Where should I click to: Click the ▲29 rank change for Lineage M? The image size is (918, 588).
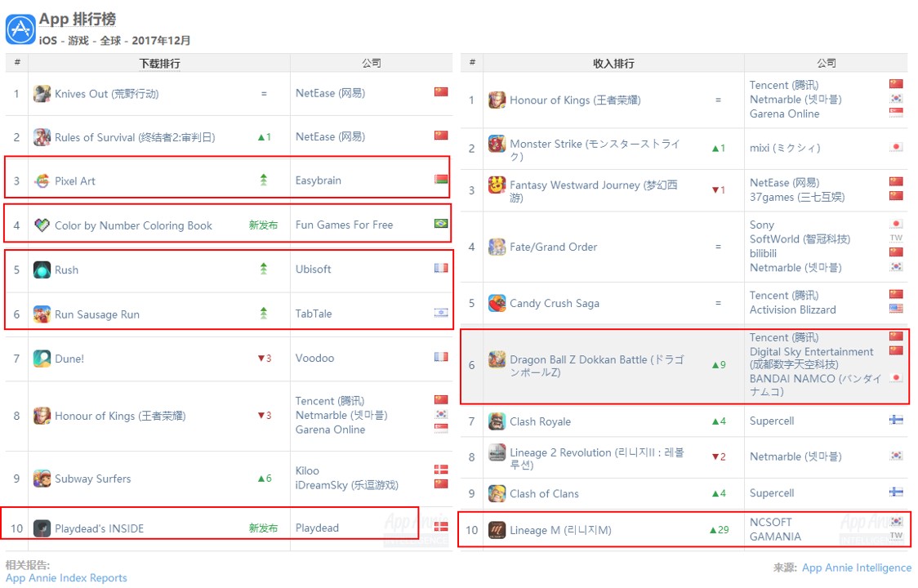tap(719, 530)
